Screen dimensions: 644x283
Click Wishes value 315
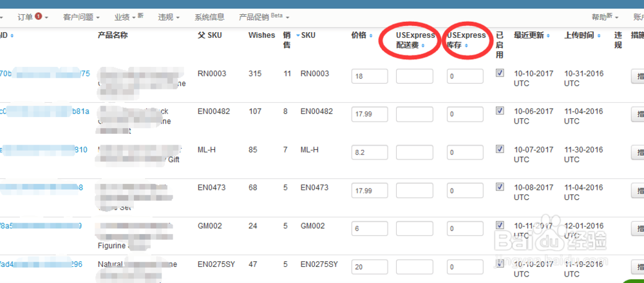tap(254, 73)
